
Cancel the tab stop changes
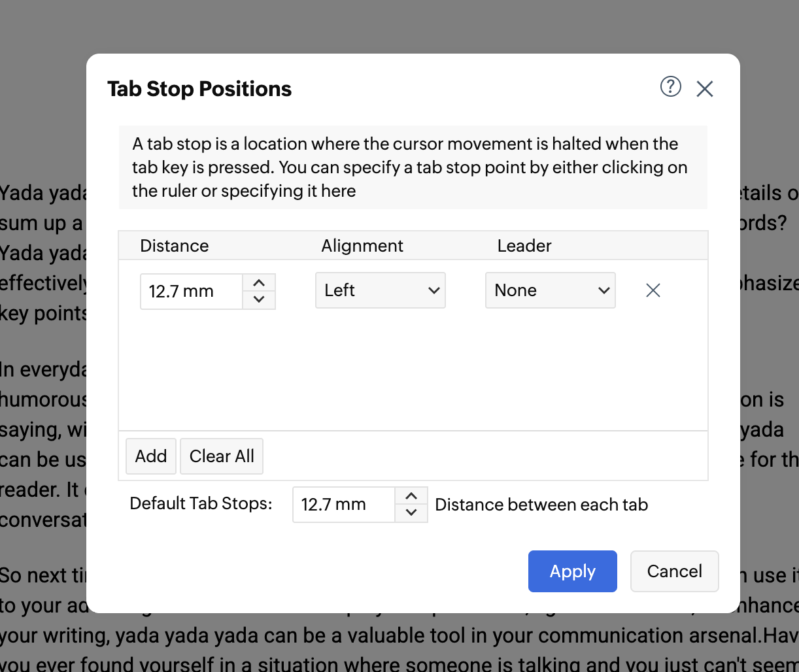(x=674, y=571)
